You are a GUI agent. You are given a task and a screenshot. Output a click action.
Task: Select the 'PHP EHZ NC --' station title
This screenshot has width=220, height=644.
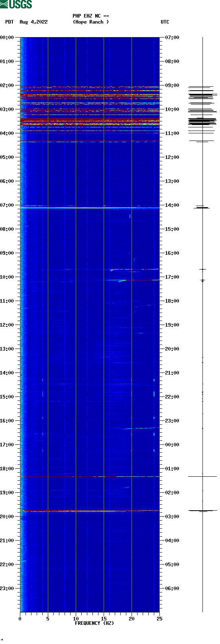[x=91, y=16]
